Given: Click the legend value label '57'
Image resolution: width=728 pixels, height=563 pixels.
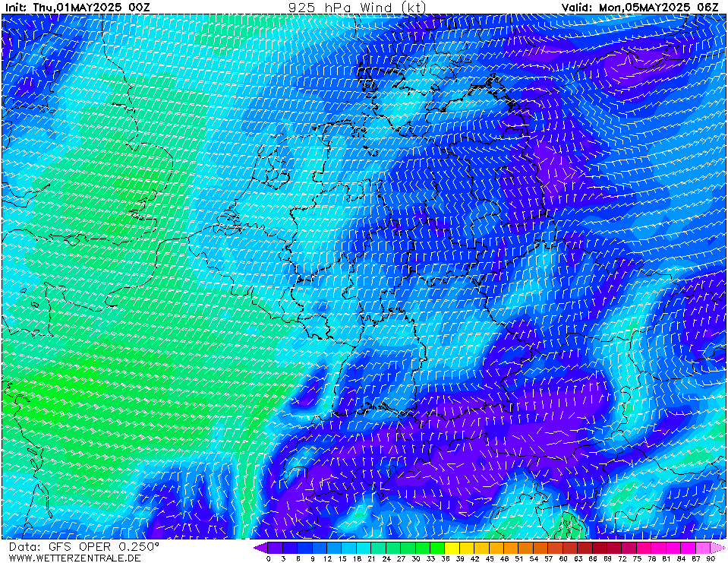Looking at the screenshot, I should click(548, 558).
